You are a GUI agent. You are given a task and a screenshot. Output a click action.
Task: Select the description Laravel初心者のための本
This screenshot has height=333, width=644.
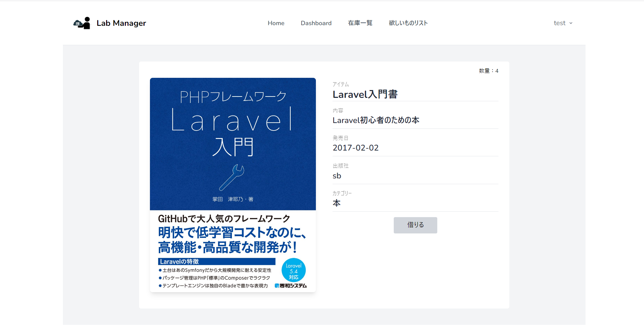pyautogui.click(x=376, y=120)
